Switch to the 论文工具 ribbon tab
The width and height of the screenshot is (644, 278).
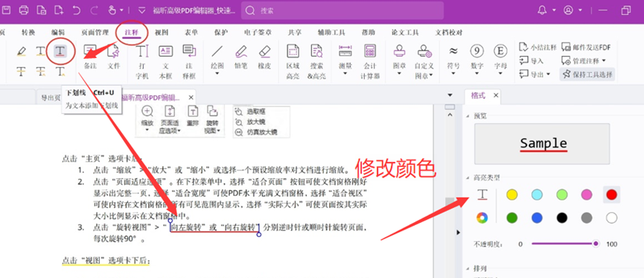[405, 33]
